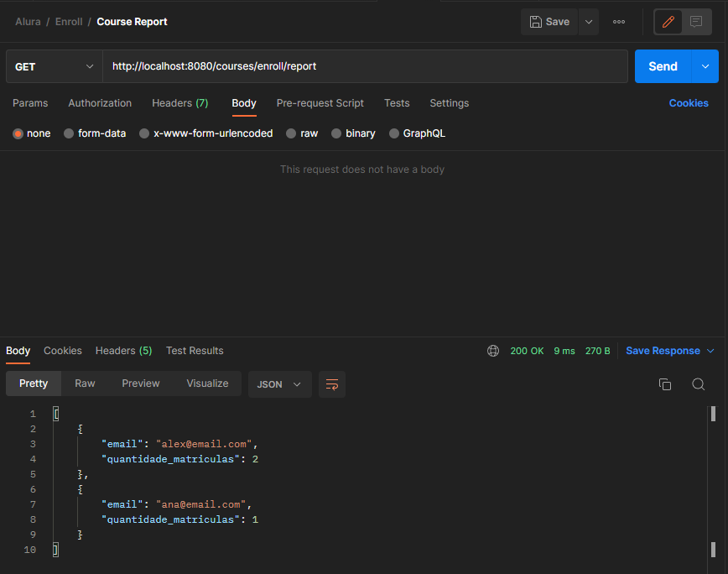
Task: Switch to Visualize response view
Action: click(x=207, y=384)
